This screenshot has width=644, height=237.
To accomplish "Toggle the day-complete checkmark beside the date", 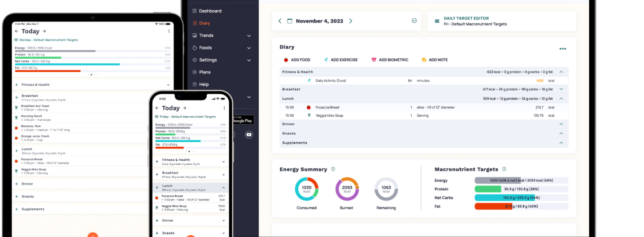I will (x=414, y=21).
